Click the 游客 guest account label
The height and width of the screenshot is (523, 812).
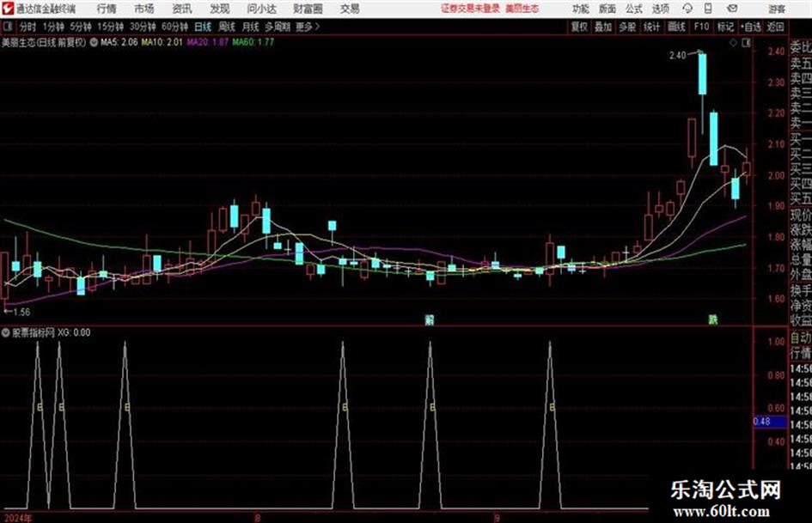777,9
